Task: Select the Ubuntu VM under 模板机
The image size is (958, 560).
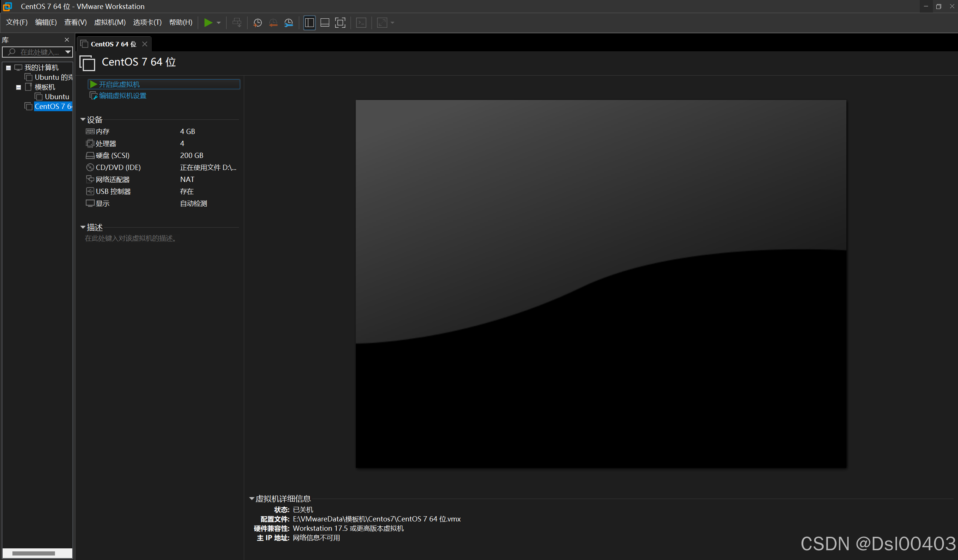Action: coord(57,97)
